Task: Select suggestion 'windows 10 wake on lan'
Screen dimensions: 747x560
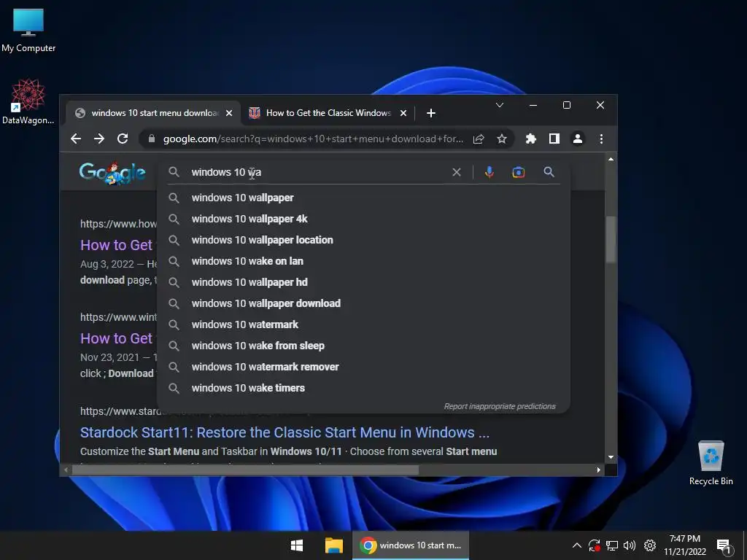Action: [x=363, y=261]
